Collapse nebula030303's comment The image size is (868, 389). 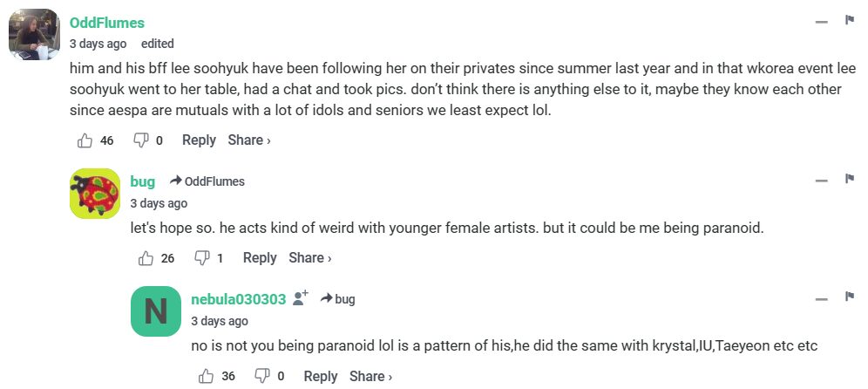pyautogui.click(x=821, y=300)
